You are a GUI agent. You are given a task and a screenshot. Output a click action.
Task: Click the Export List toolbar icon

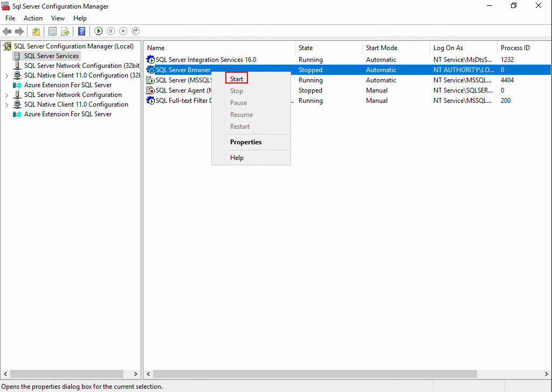(65, 31)
